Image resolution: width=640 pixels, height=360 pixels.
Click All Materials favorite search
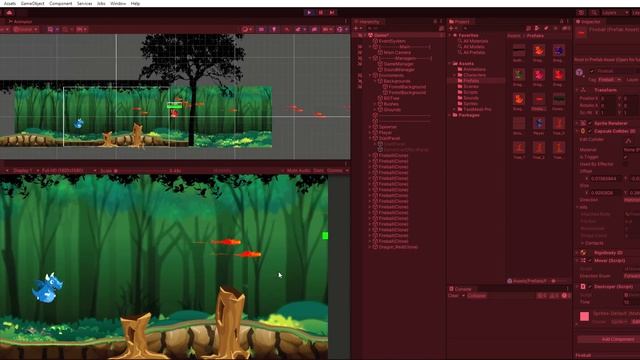point(476,41)
